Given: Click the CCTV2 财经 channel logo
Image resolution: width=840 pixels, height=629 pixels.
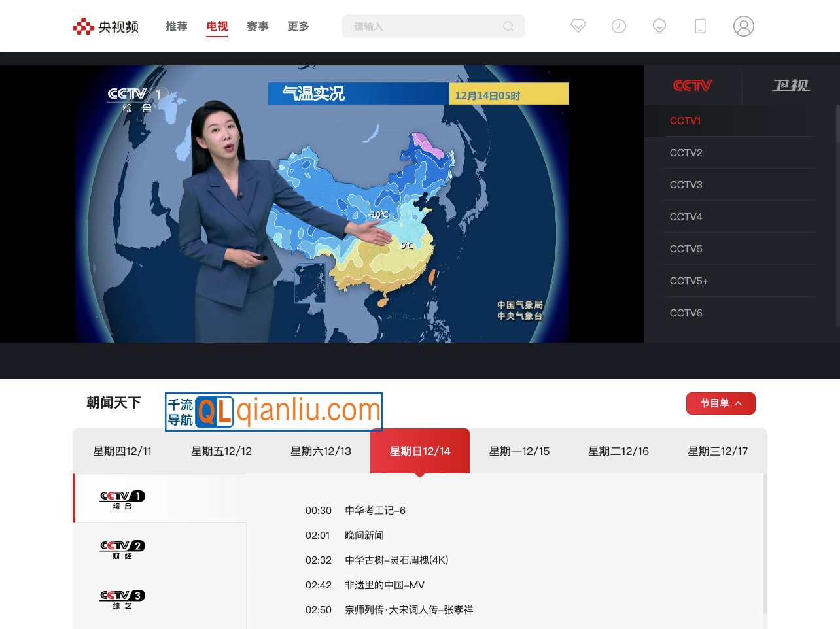Looking at the screenshot, I should point(122,549).
